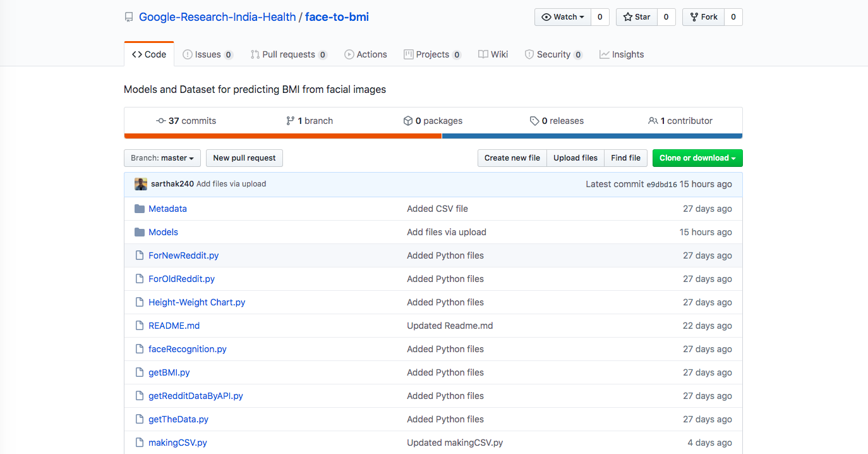Image resolution: width=868 pixels, height=454 pixels.
Task: Open the latest commit hash e9dbd16
Action: pos(662,185)
